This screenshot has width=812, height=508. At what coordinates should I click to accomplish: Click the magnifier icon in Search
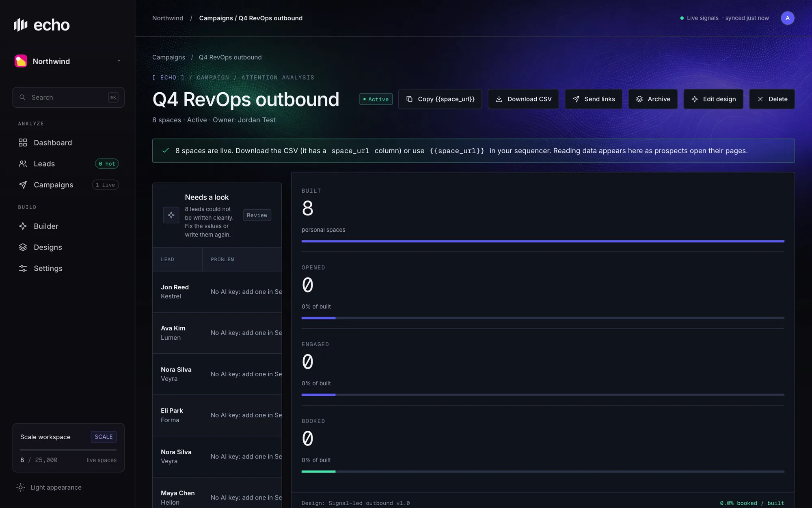(x=23, y=98)
